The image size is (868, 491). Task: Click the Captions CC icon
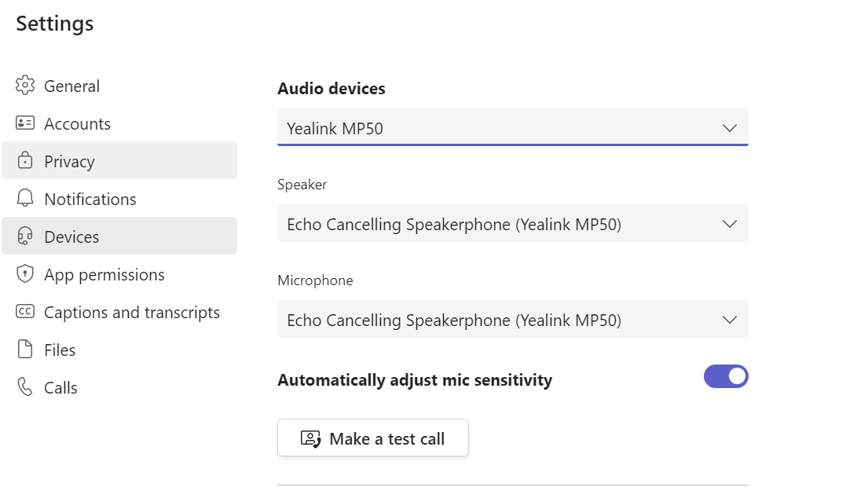[25, 311]
